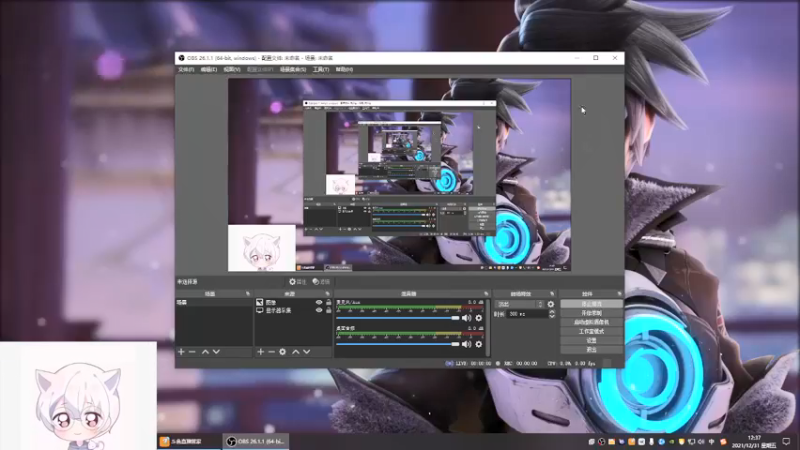The image size is (800, 450).
Task: Open scene transition properties gear
Action: click(x=551, y=304)
